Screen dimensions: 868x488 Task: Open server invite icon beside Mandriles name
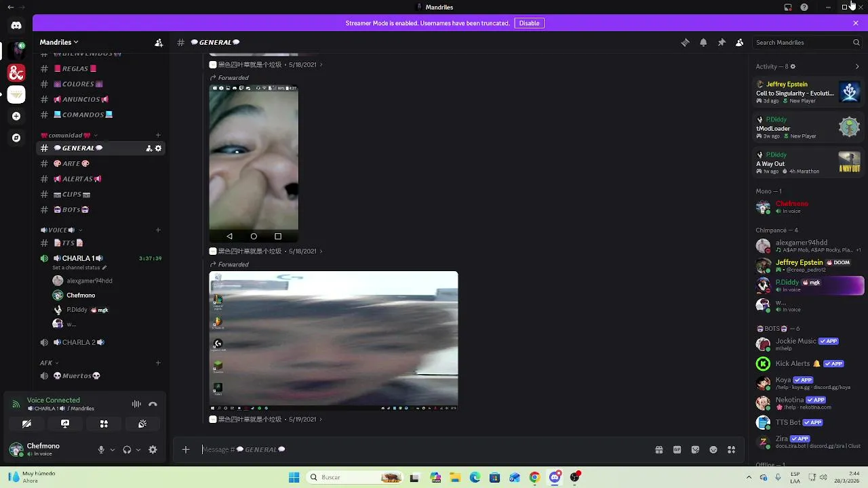point(159,42)
